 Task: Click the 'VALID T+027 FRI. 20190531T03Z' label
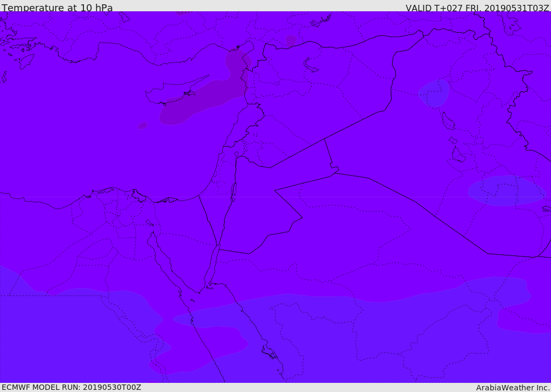pos(477,8)
